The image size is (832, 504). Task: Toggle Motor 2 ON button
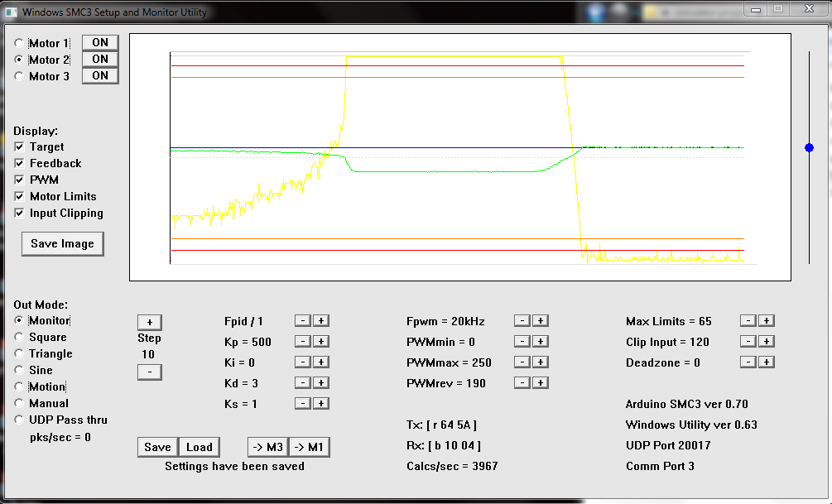point(100,59)
